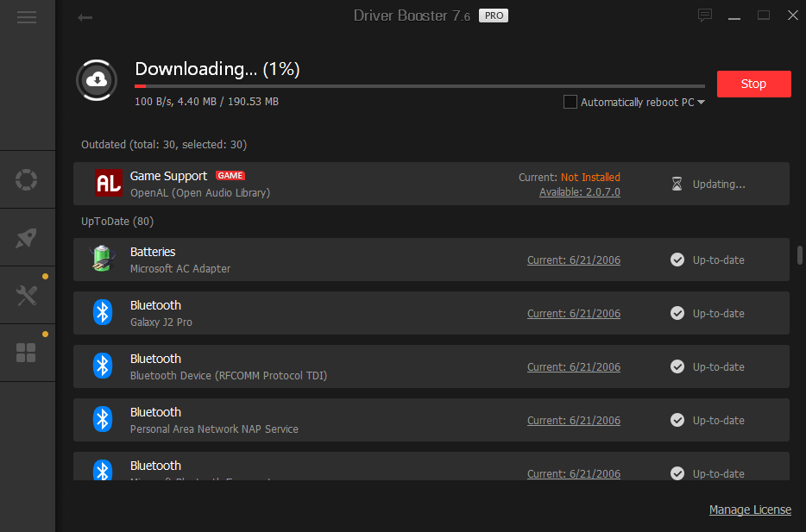Image resolution: width=806 pixels, height=532 pixels.
Task: Select Personal Area Network NAP Service text
Action: tap(214, 429)
